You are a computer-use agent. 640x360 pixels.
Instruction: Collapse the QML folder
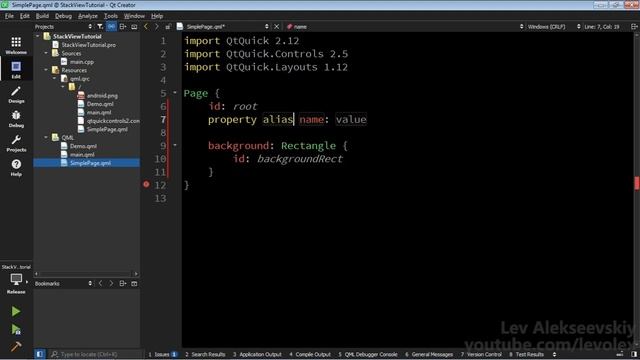(46, 138)
